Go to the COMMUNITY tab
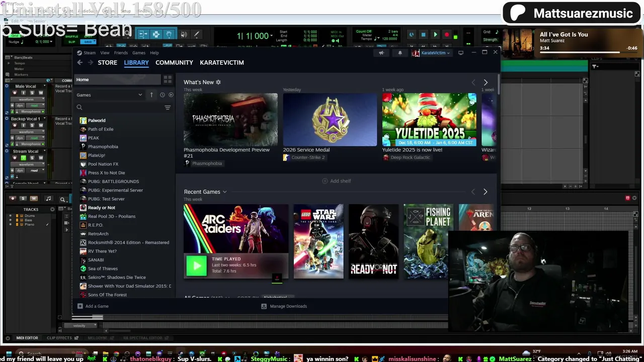Screen dimensions: 644x362 point(174,62)
